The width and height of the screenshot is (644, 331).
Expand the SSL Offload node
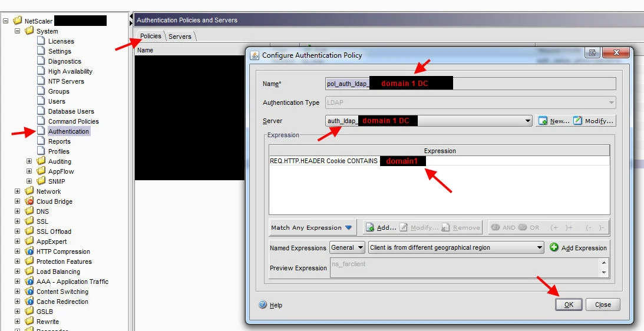coord(17,231)
